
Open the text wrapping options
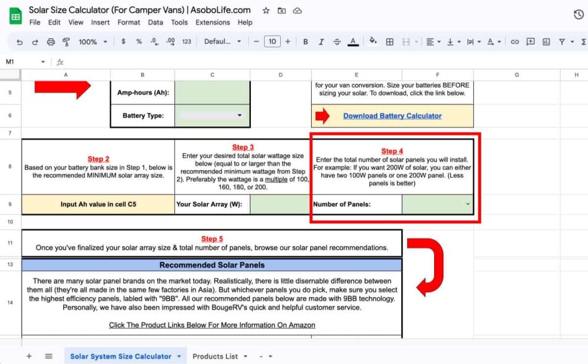(474, 42)
